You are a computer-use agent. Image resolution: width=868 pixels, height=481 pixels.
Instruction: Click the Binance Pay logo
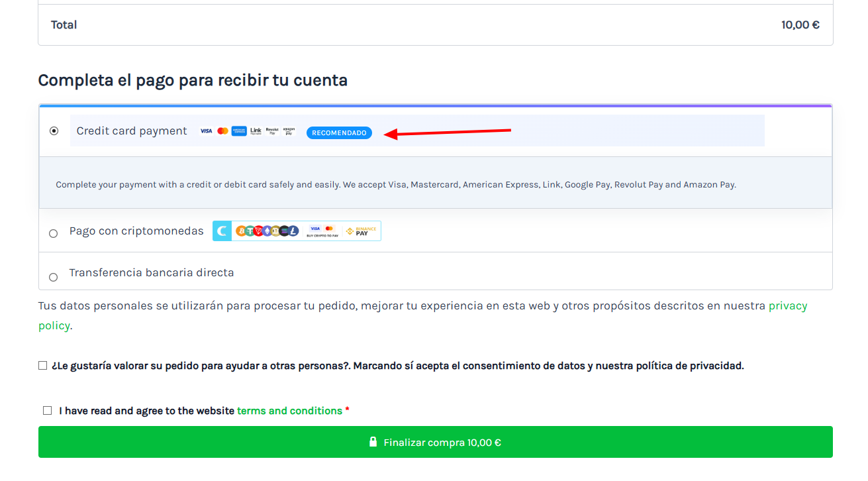click(x=362, y=231)
